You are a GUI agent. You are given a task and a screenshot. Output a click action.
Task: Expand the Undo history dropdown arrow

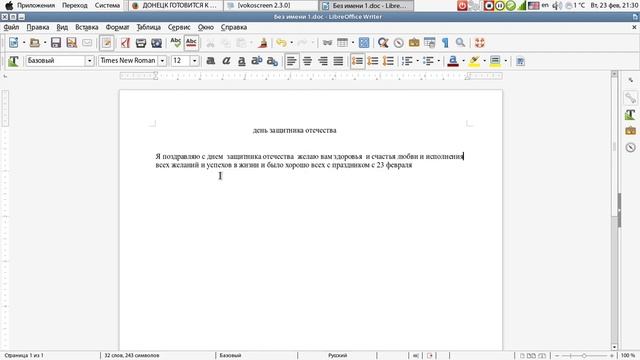(x=291, y=42)
